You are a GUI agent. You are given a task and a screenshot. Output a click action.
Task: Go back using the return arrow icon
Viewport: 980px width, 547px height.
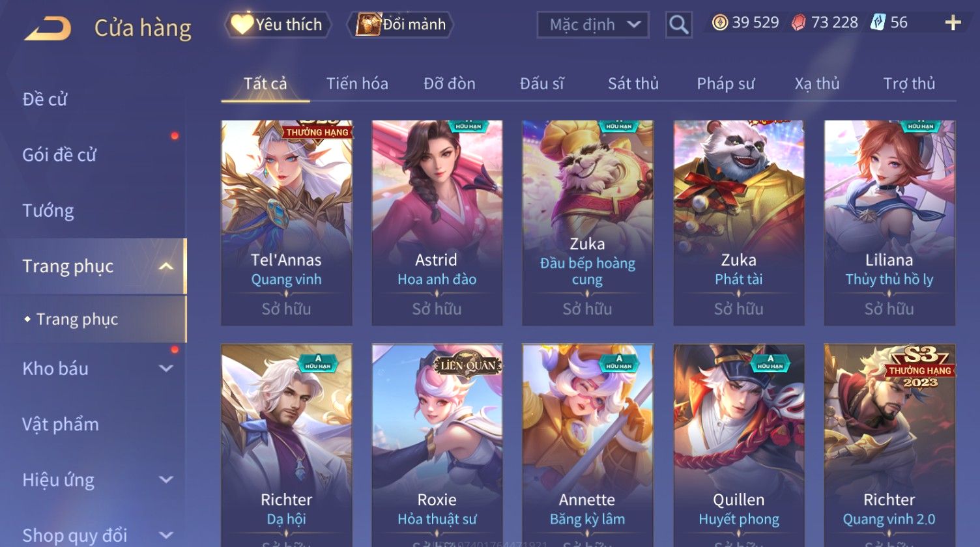pyautogui.click(x=48, y=29)
